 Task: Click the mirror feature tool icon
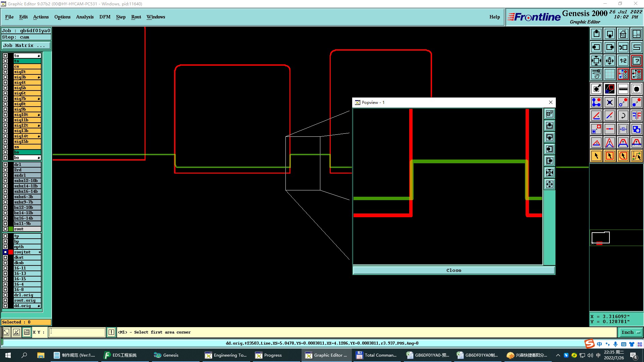(636, 116)
